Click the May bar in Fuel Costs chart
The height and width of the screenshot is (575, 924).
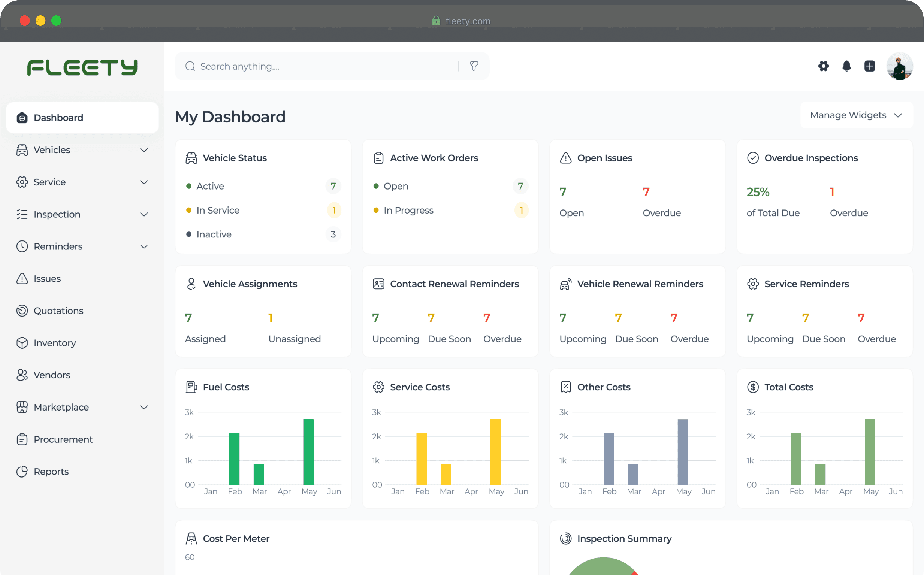point(308,453)
